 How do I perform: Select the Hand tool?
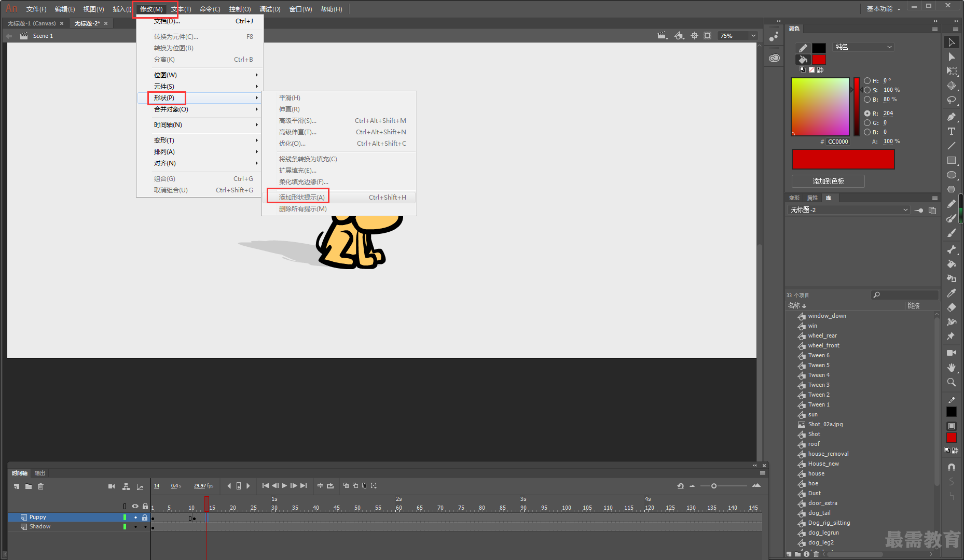951,367
